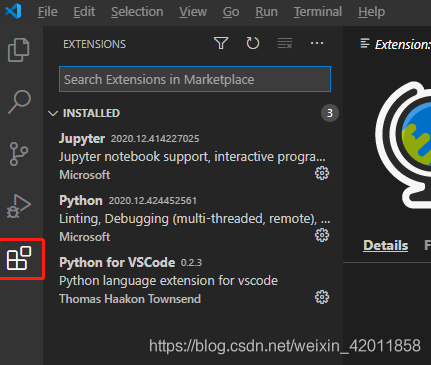Click the Extensions icon in activity bar
Image resolution: width=431 pixels, height=365 pixels.
click(19, 258)
